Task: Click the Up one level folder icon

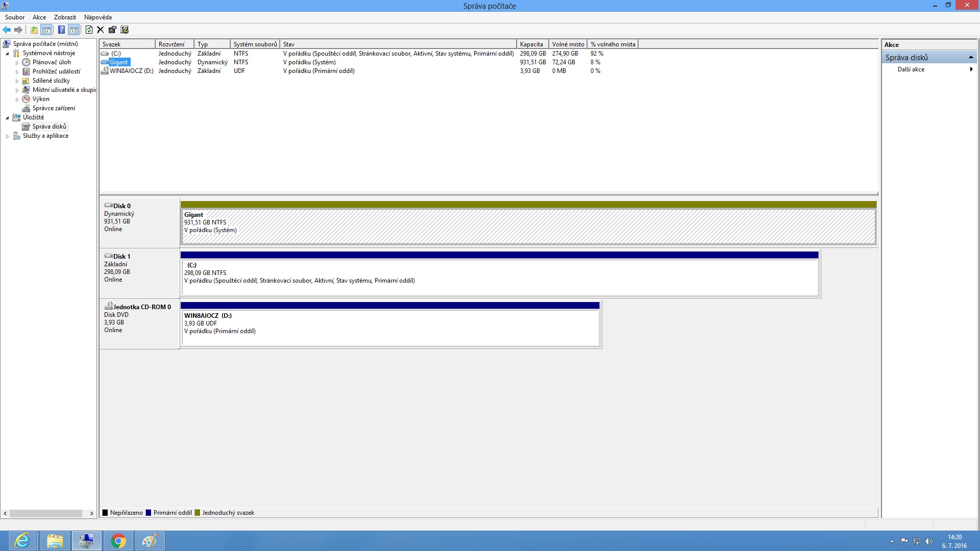Action: 34,30
